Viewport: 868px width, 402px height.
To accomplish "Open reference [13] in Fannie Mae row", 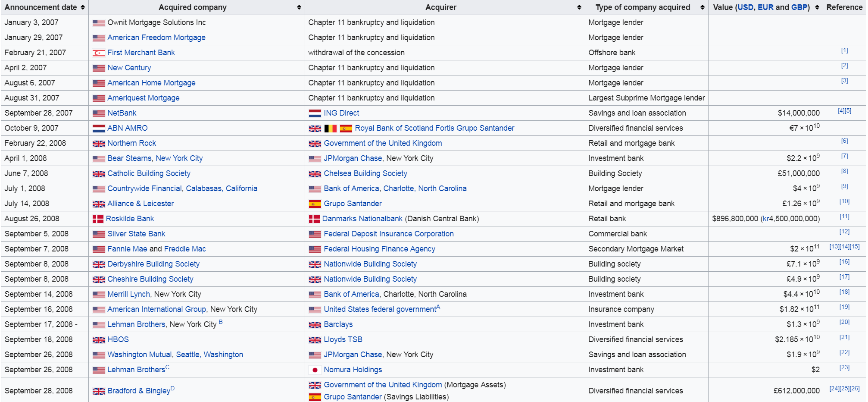I will pyautogui.click(x=834, y=247).
